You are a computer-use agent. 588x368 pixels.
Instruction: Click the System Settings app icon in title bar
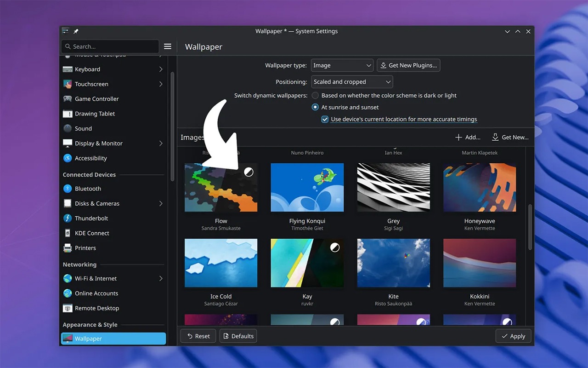pos(65,31)
